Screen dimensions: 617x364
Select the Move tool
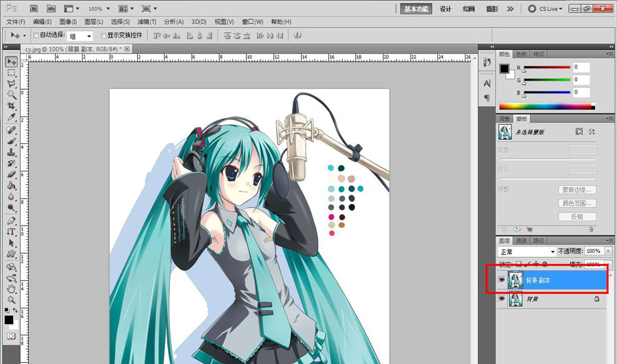[12, 62]
